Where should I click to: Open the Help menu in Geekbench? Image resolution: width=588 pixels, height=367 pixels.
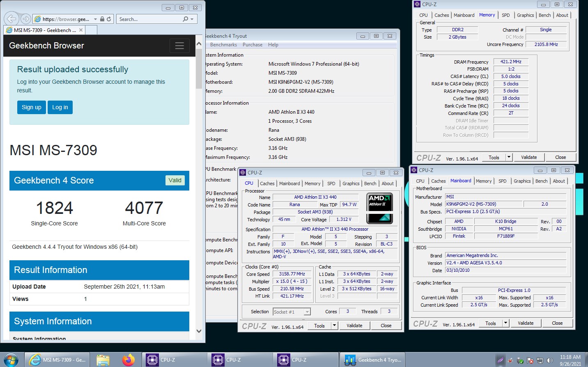point(273,45)
